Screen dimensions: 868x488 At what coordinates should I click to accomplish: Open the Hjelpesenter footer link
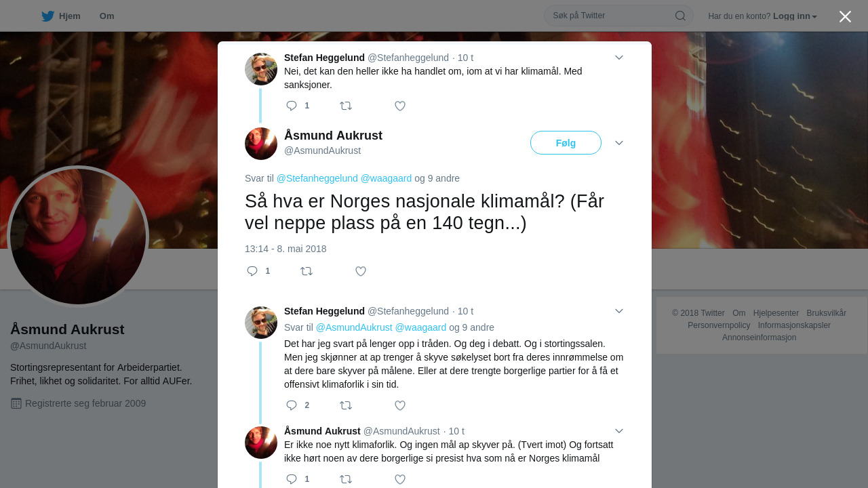(x=776, y=313)
